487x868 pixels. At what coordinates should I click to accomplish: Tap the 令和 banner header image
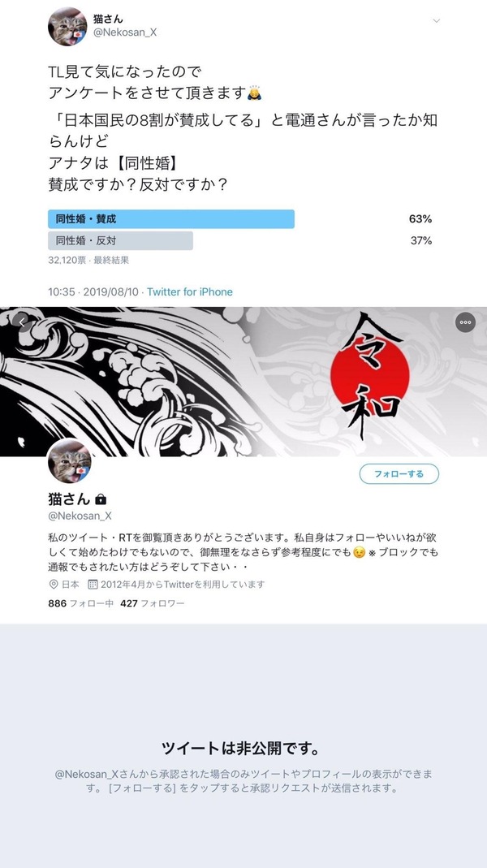click(243, 382)
